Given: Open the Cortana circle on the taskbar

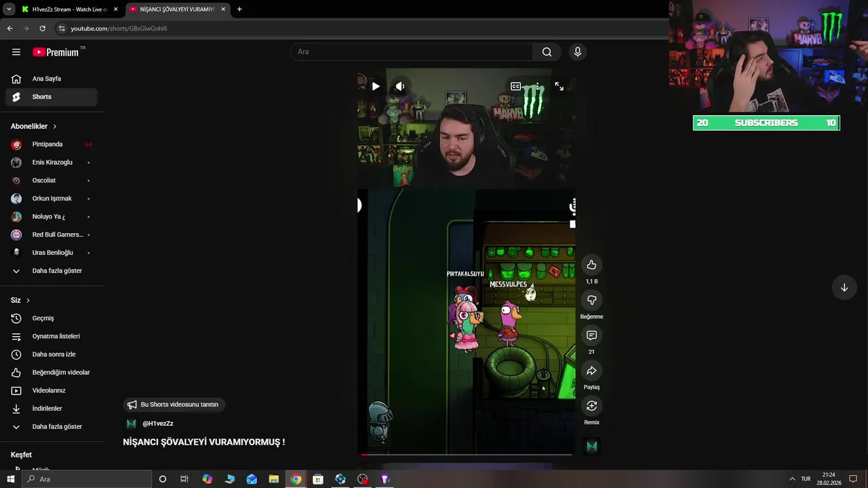Looking at the screenshot, I should pos(163,479).
